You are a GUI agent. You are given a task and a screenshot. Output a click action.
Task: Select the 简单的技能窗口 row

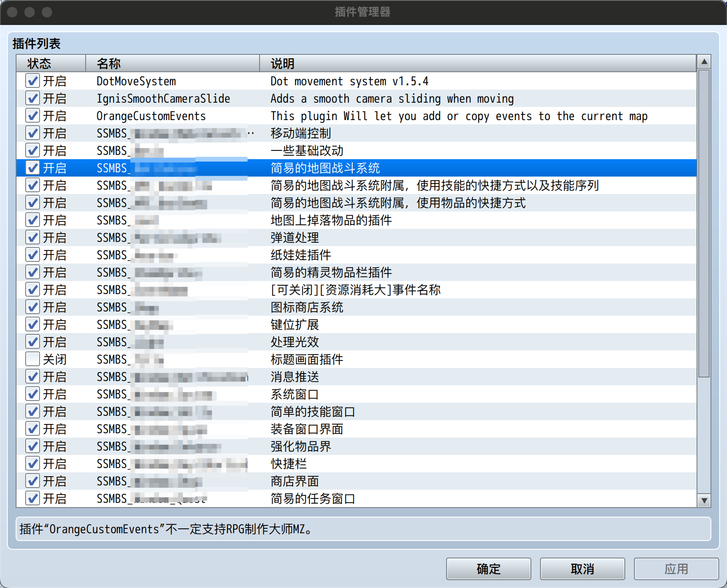pos(357,411)
